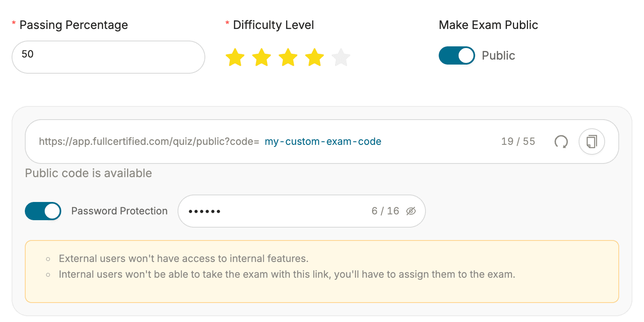Click the Passing Percentage input field
Screen dimensions: 644x322
tap(108, 57)
